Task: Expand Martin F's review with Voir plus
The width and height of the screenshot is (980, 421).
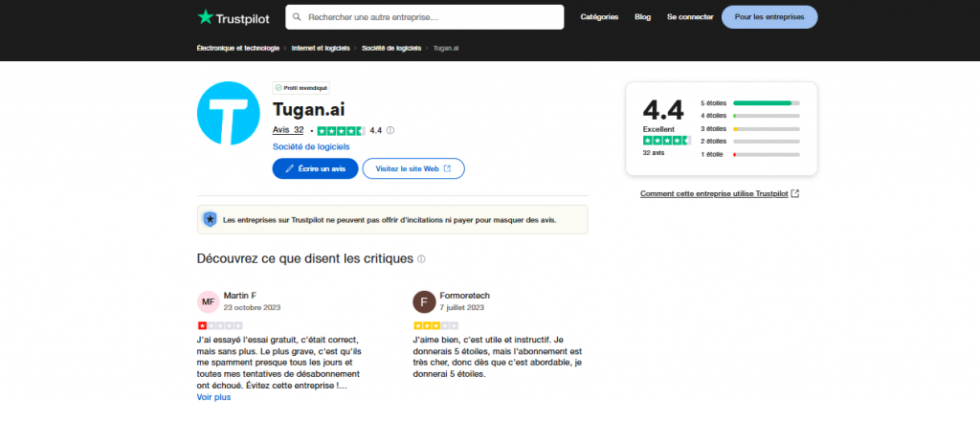Action: (213, 397)
